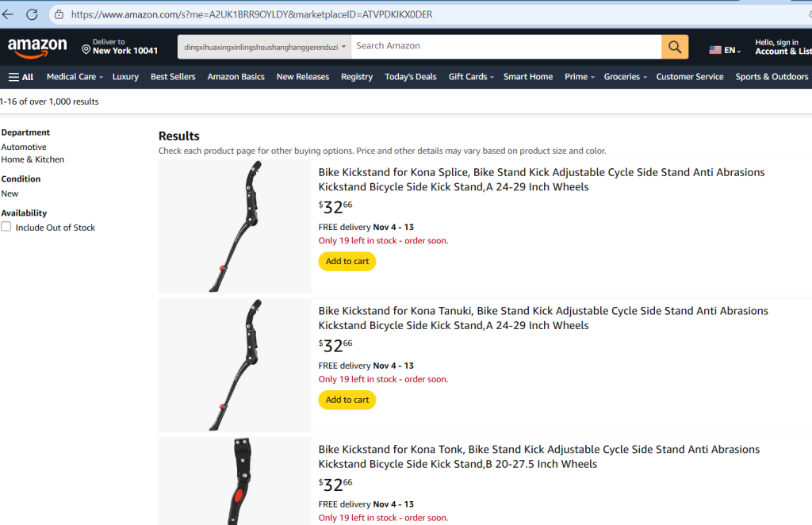Enable Include Out of Stock checkbox
812x525 pixels.
click(x=6, y=227)
